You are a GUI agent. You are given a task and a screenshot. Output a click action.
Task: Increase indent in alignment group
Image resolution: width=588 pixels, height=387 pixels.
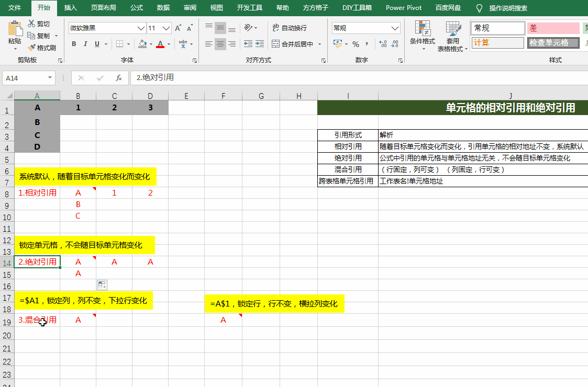260,44
